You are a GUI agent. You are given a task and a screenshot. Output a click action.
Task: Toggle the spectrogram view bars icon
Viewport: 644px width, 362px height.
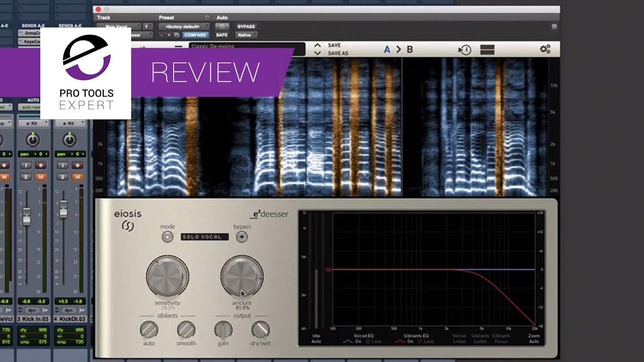(487, 49)
